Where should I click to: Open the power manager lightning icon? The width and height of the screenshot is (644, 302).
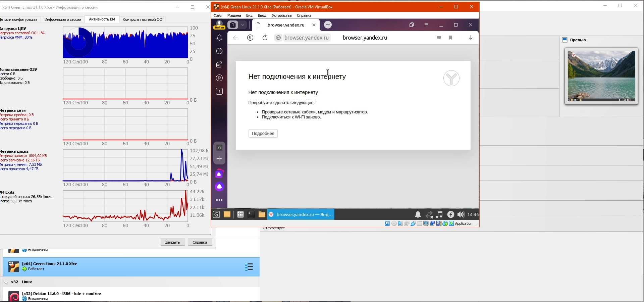tap(450, 214)
